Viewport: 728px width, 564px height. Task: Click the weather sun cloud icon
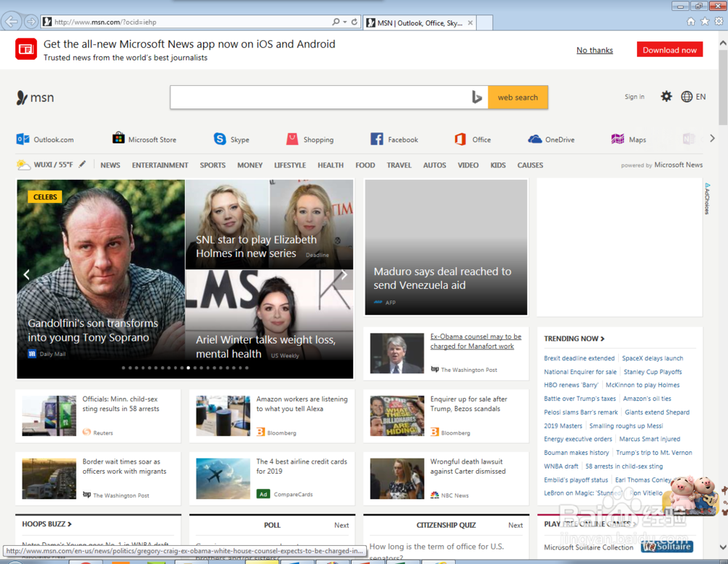23,164
